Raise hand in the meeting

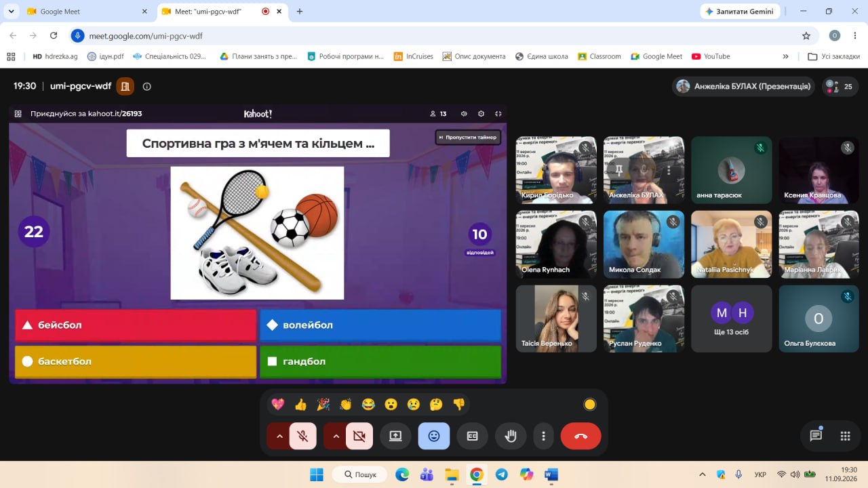click(x=511, y=436)
